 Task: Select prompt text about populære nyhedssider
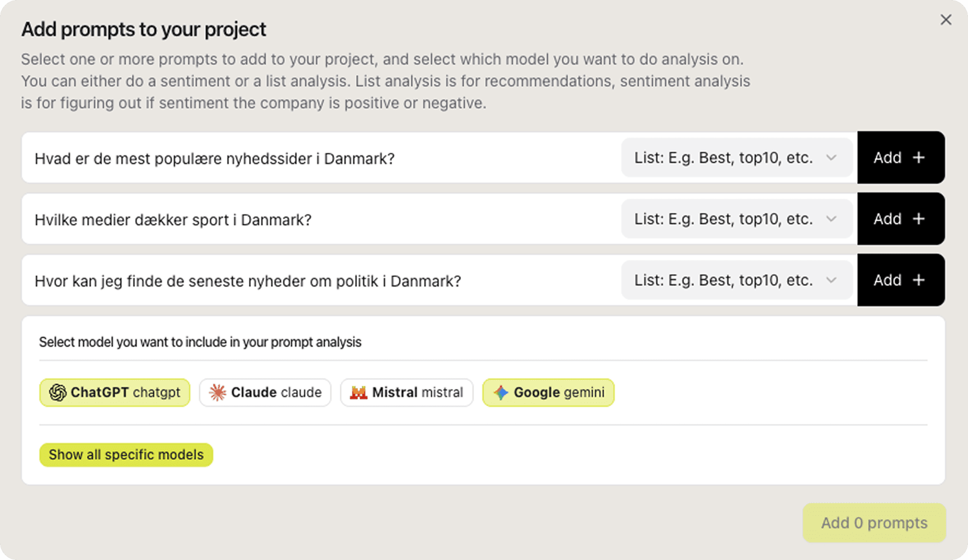click(214, 159)
